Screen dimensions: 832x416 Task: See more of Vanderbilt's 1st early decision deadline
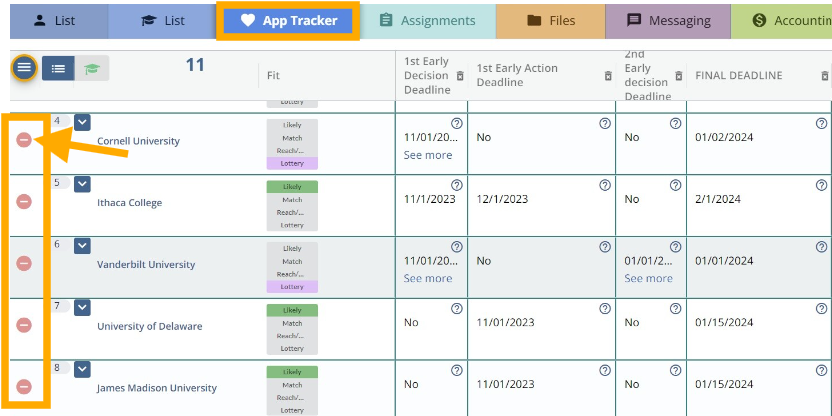(x=428, y=278)
